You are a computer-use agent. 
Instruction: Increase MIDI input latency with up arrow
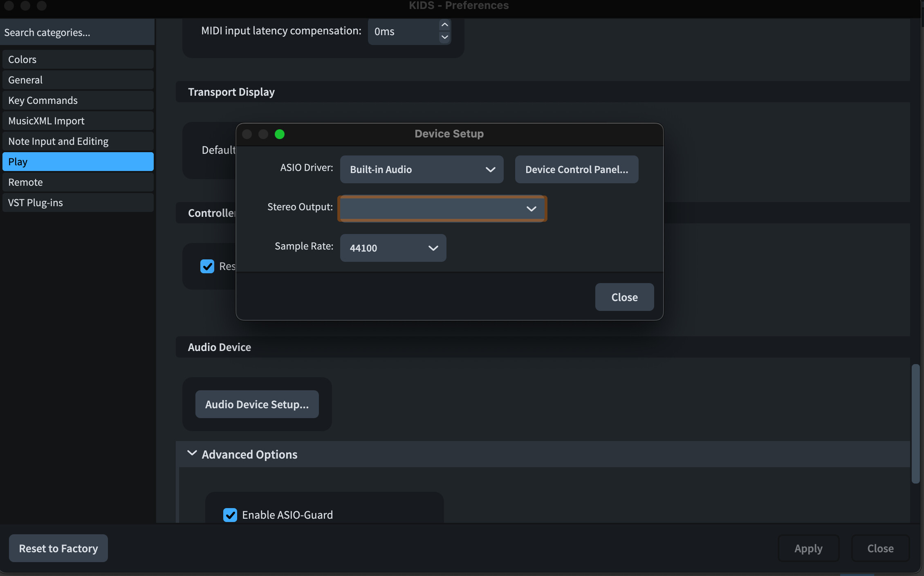pos(445,25)
